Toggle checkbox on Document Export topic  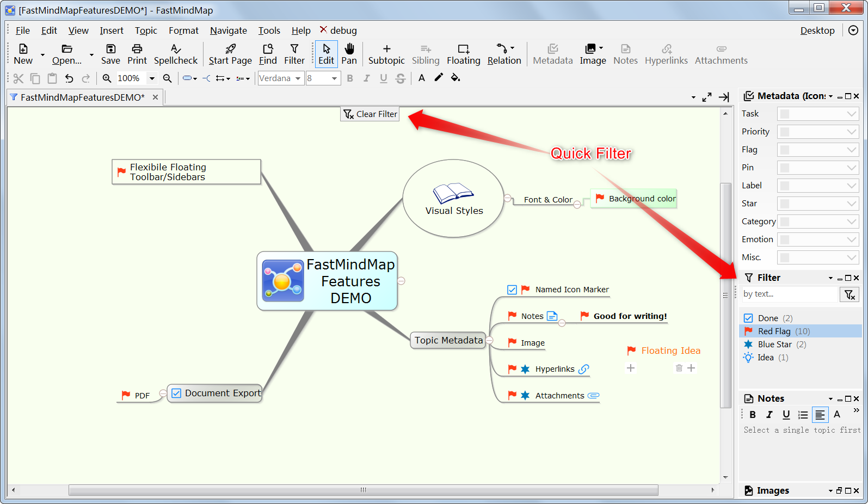pyautogui.click(x=176, y=393)
